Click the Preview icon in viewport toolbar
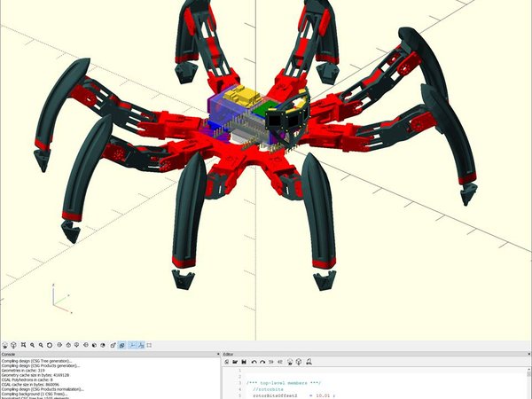This screenshot has height=399, width=532. click(x=5, y=345)
